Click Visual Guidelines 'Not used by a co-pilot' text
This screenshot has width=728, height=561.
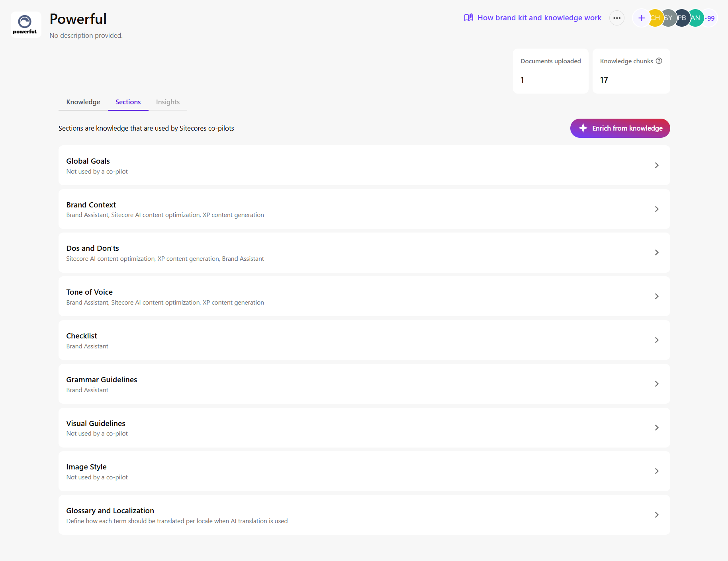(97, 434)
